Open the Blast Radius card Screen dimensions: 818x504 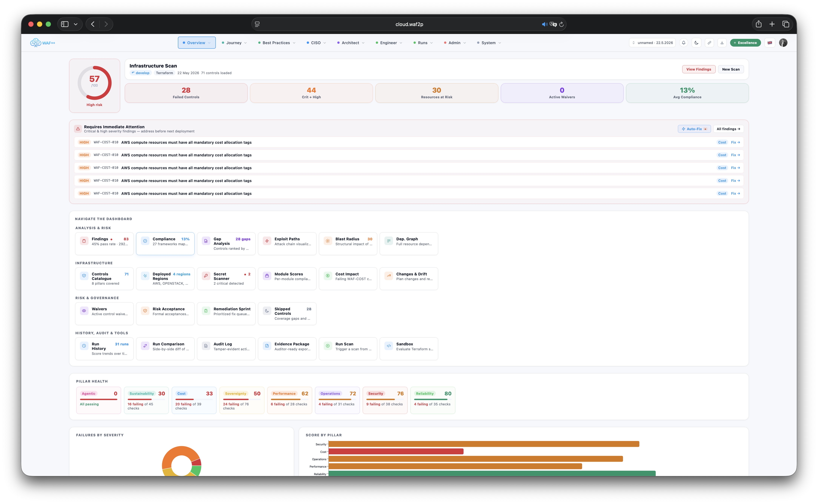pyautogui.click(x=348, y=244)
